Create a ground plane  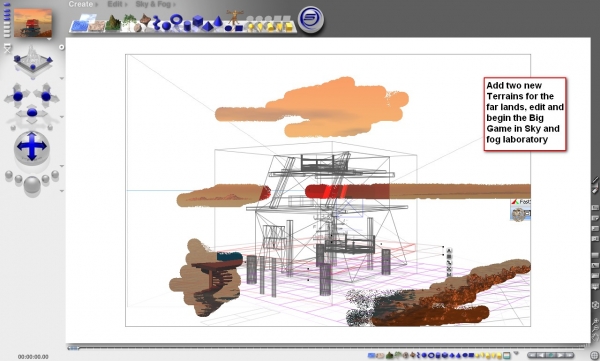(96, 26)
